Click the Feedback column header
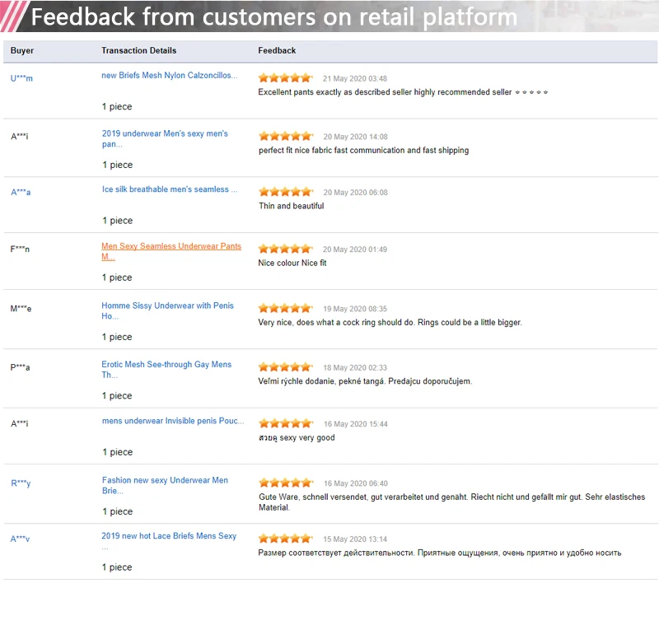The height and width of the screenshot is (644, 659). pyautogui.click(x=277, y=51)
